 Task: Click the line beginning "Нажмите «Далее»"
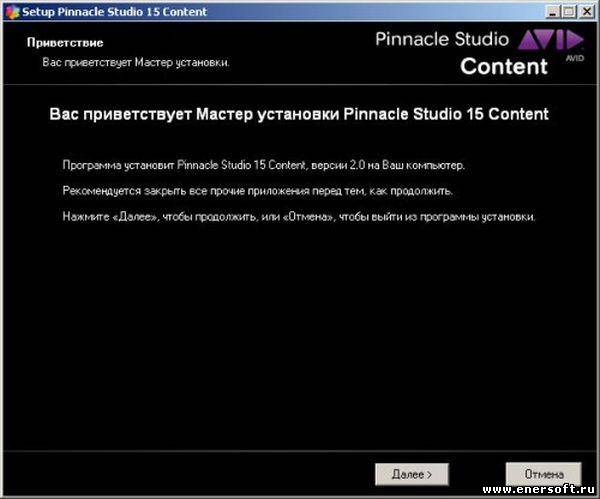pos(299,217)
